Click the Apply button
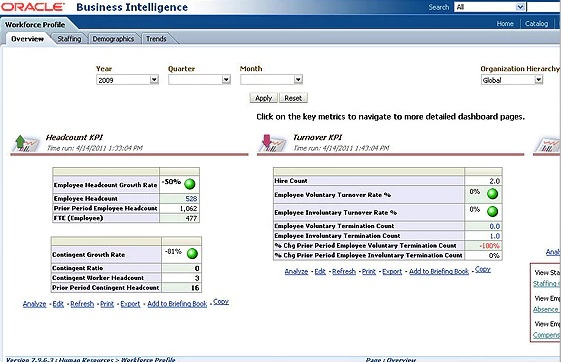 point(263,98)
